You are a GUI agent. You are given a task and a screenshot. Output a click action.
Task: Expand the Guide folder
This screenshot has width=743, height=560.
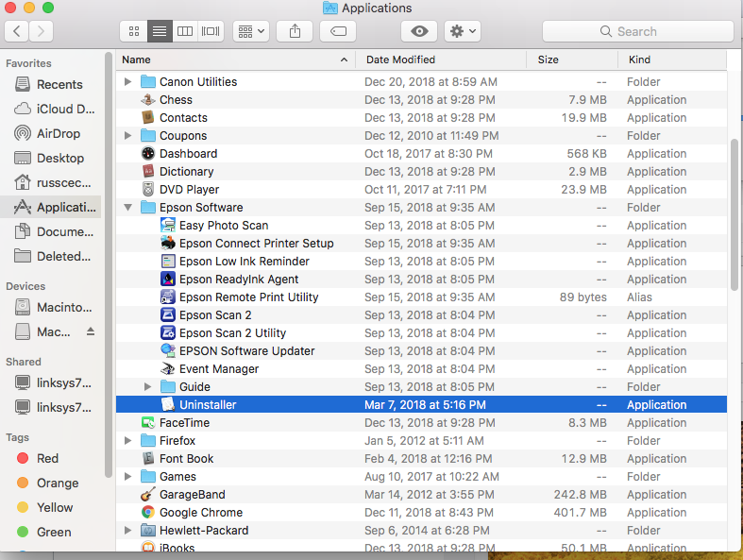(x=147, y=387)
